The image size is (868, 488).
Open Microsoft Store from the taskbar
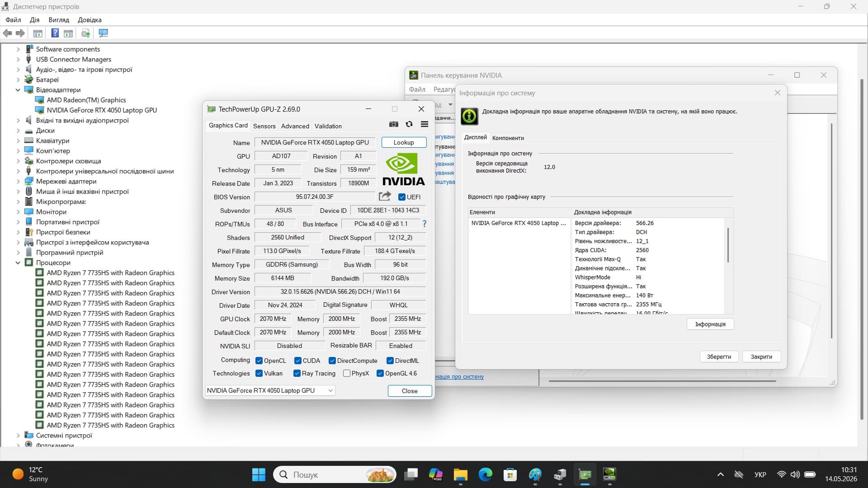[x=510, y=474]
